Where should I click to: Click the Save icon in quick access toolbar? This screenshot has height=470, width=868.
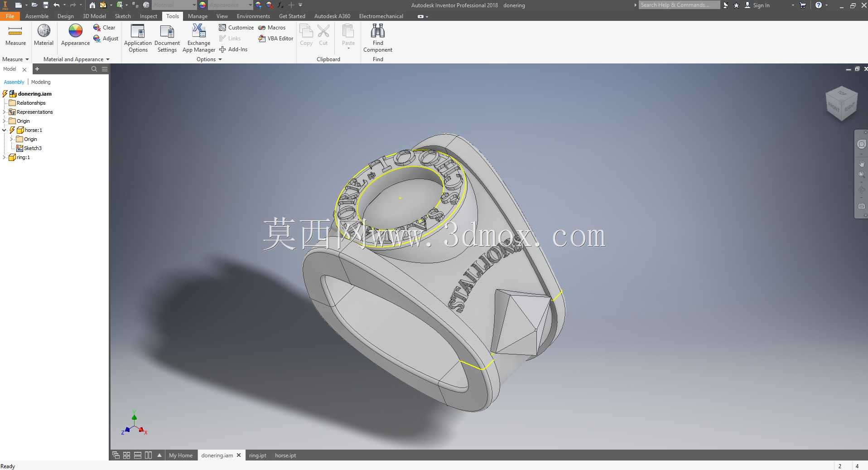point(45,5)
